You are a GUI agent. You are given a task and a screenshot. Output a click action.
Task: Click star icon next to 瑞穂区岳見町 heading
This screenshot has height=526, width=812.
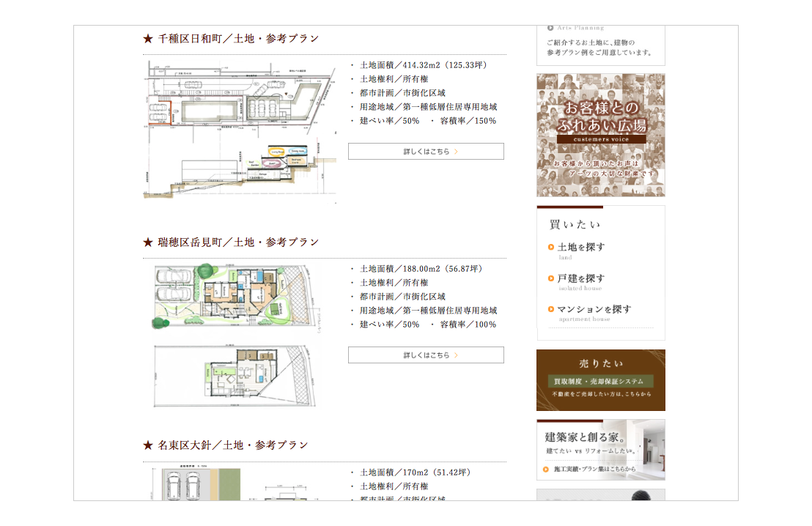(x=148, y=242)
